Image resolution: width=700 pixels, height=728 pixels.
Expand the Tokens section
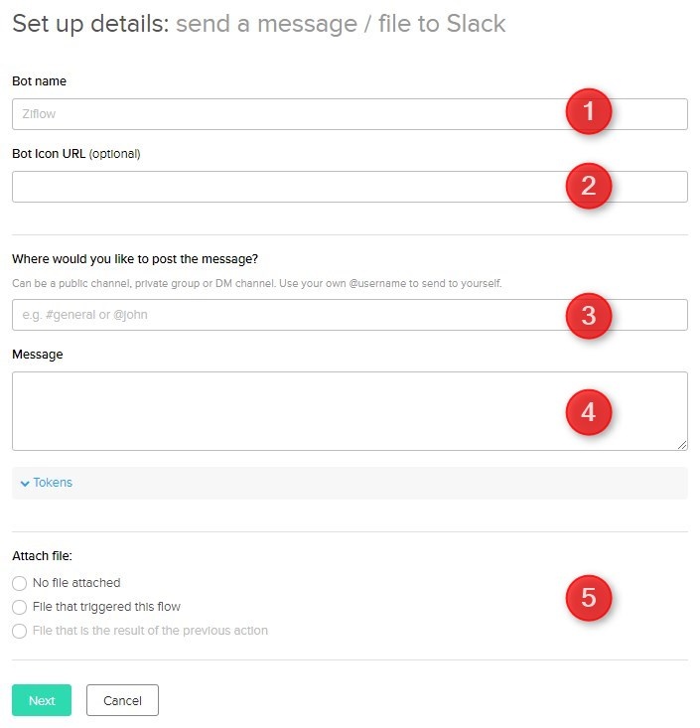[x=53, y=483]
